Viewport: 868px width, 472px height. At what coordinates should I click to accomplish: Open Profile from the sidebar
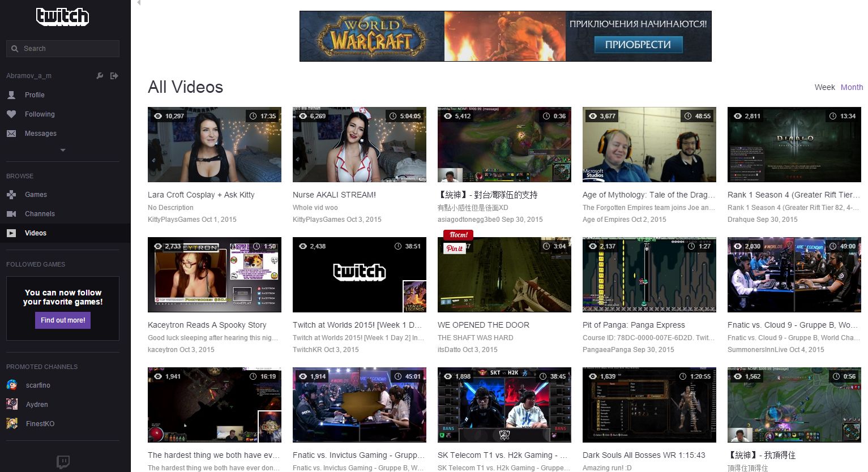[35, 95]
